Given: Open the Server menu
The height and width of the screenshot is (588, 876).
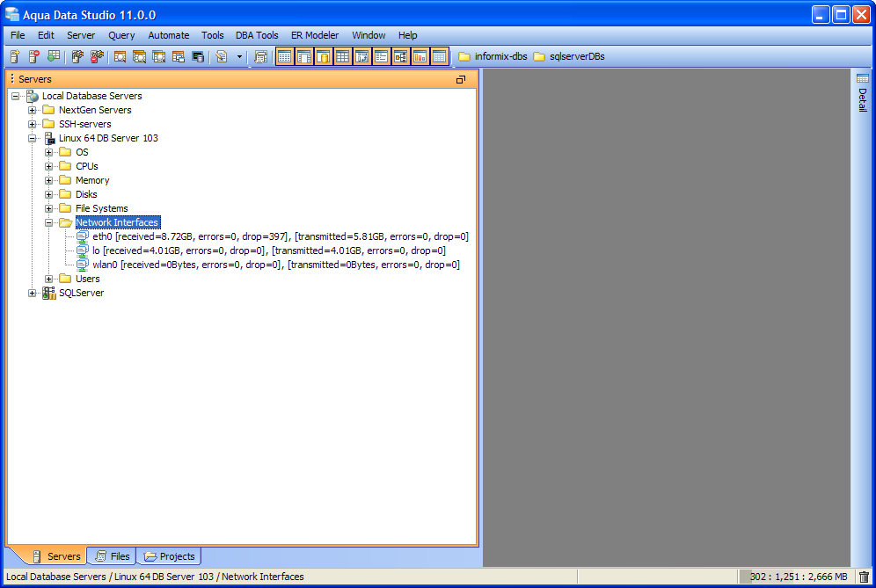Looking at the screenshot, I should [x=81, y=35].
